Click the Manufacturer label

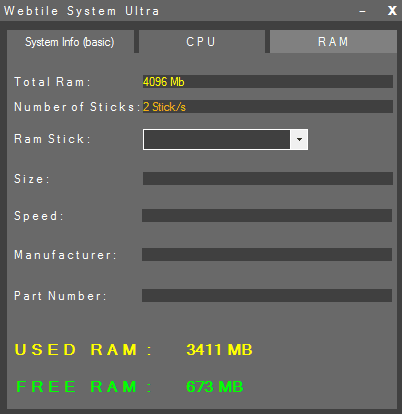click(x=65, y=255)
